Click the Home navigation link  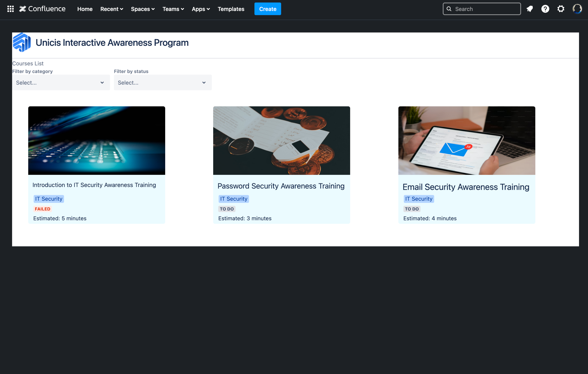[x=84, y=9]
